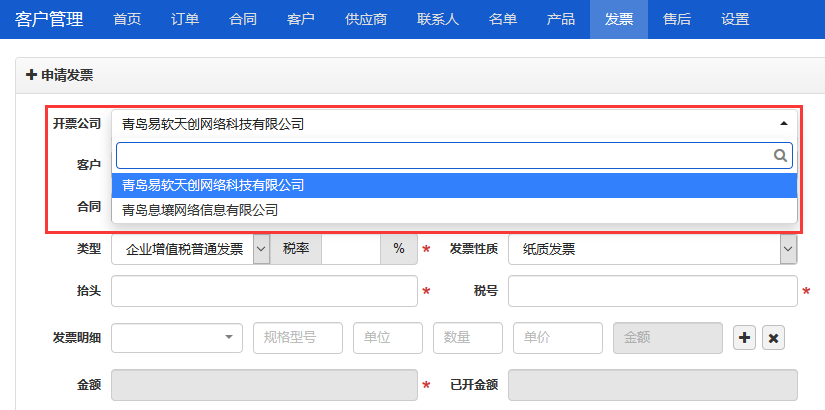Focus the 税号 text field
Image resolution: width=825 pixels, height=410 pixels.
click(652, 291)
